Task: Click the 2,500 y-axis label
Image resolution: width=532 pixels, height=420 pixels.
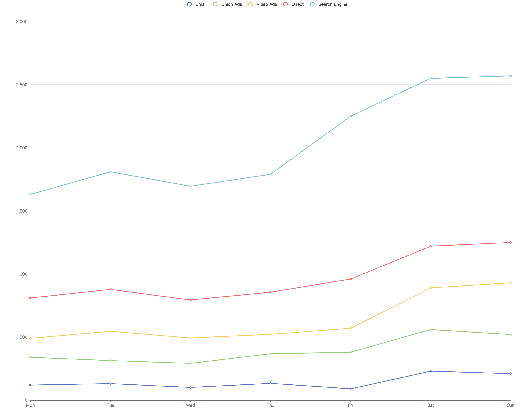Action: [22, 85]
